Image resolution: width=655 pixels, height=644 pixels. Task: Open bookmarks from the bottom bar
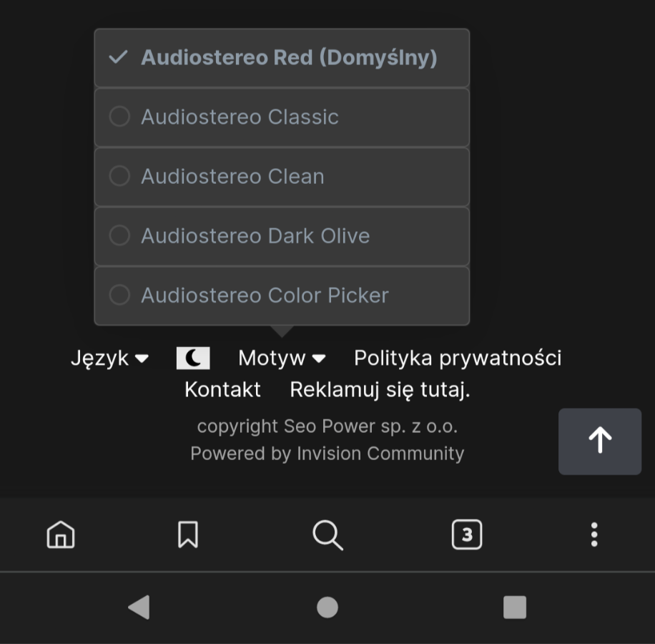tap(188, 535)
